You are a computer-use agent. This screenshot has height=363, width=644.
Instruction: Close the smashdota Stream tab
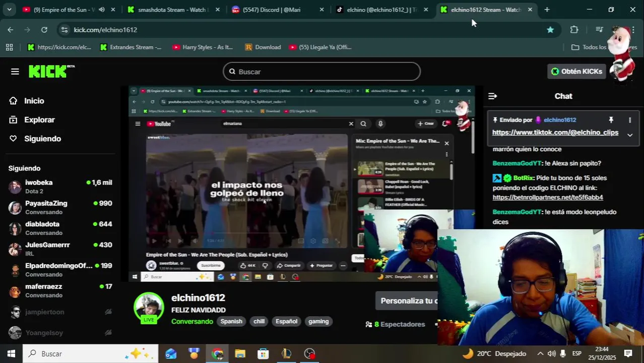pyautogui.click(x=217, y=10)
